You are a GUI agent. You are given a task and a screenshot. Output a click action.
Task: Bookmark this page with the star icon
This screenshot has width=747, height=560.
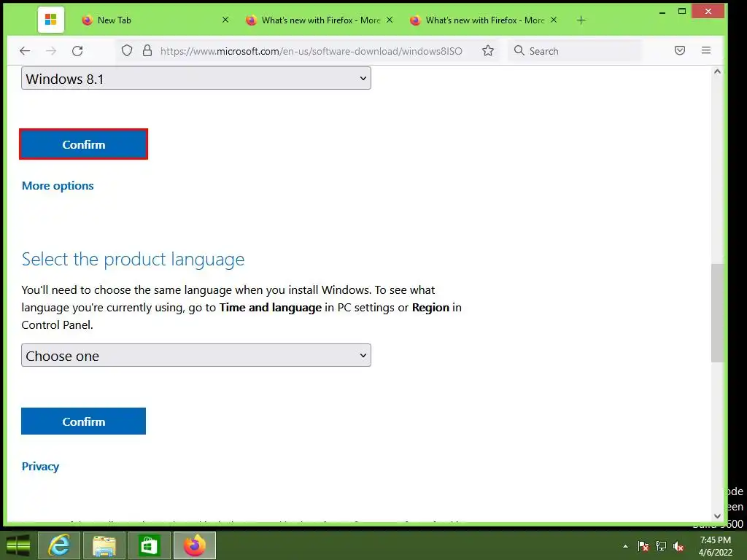(x=488, y=50)
